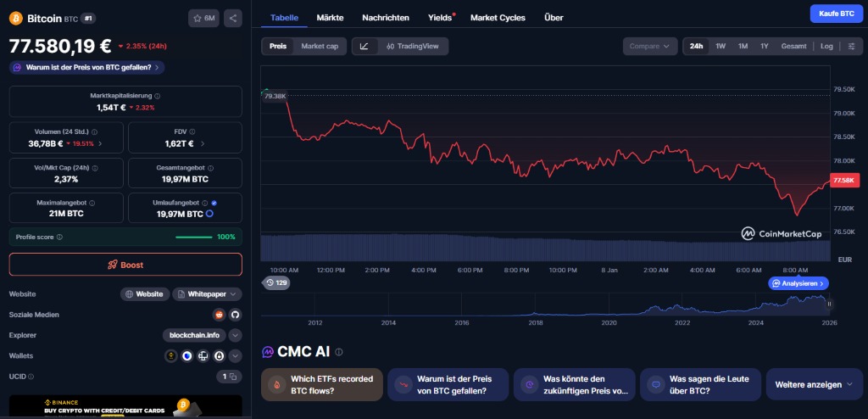The width and height of the screenshot is (868, 419).
Task: Switch chart to Market cap view
Action: (x=320, y=47)
